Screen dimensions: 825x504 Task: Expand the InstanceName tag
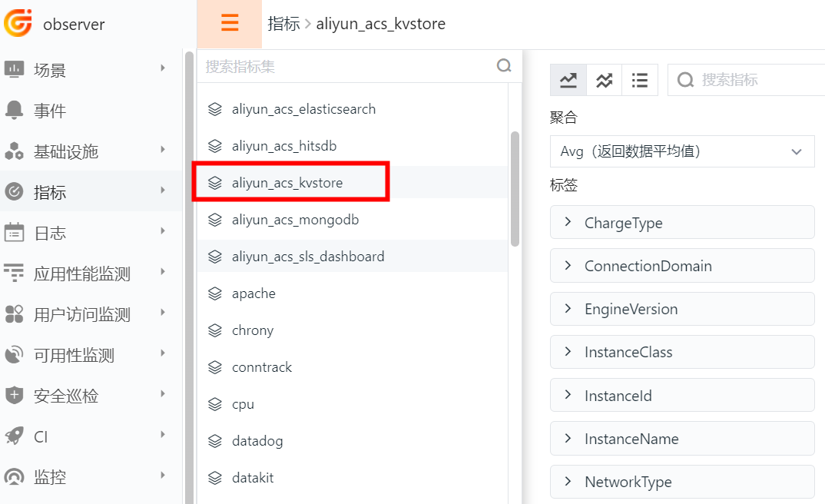click(x=682, y=438)
